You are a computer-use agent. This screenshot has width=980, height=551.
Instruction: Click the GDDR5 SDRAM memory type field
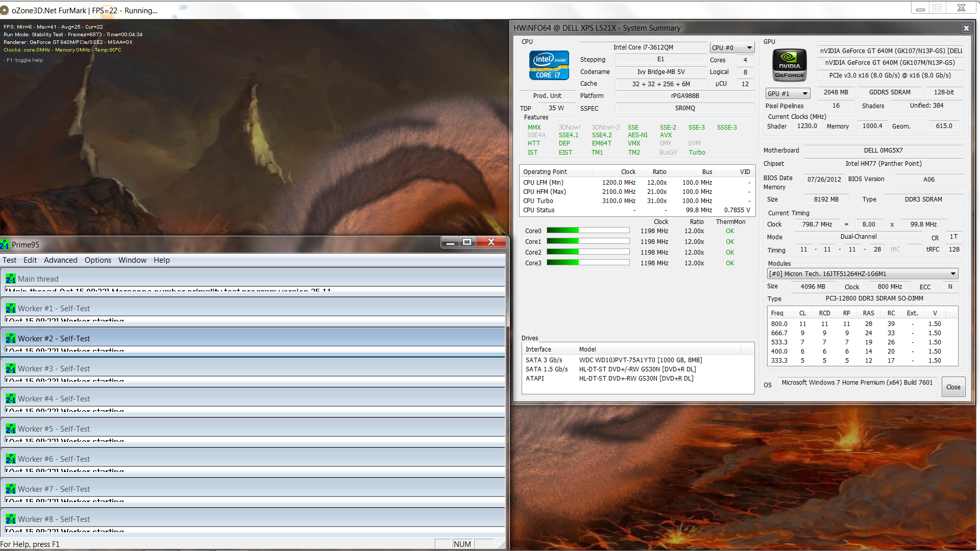tap(889, 92)
